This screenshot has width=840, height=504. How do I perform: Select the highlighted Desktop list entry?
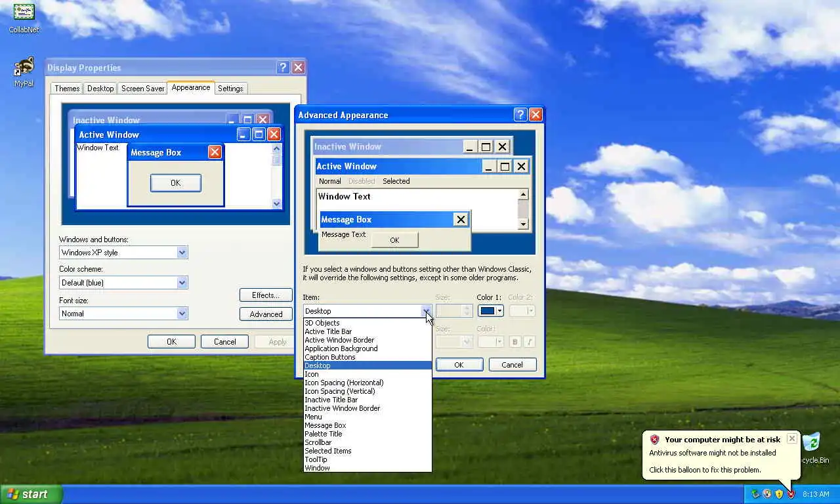click(367, 366)
